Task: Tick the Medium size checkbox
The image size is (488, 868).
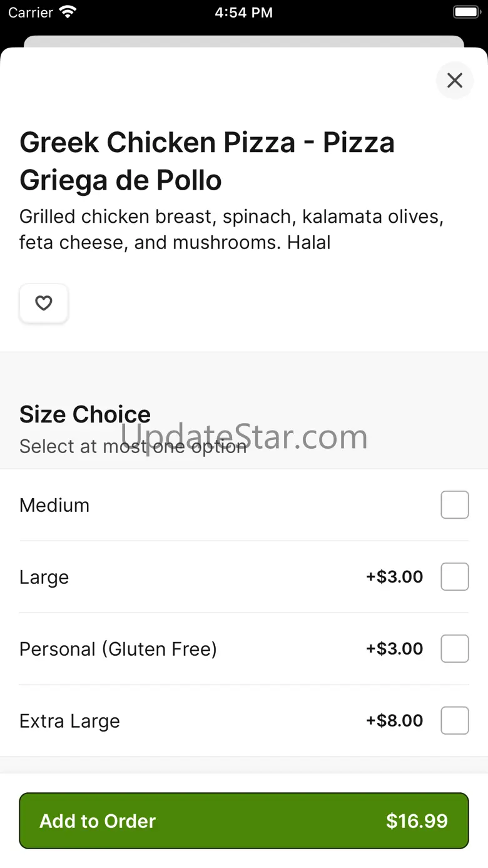Action: coord(455,505)
